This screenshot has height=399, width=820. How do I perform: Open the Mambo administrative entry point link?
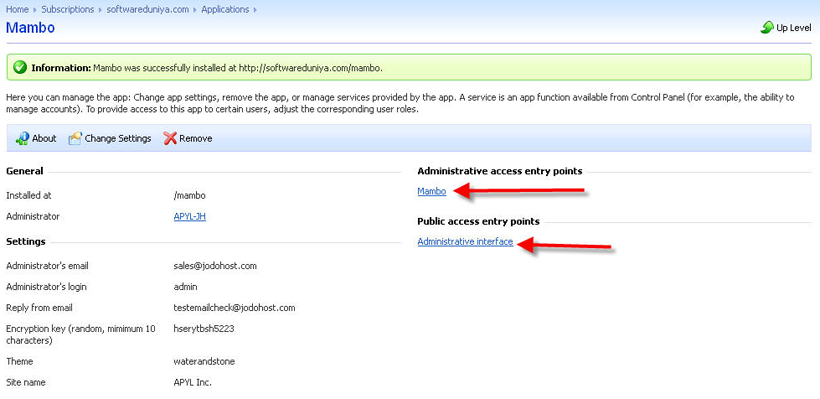click(432, 191)
